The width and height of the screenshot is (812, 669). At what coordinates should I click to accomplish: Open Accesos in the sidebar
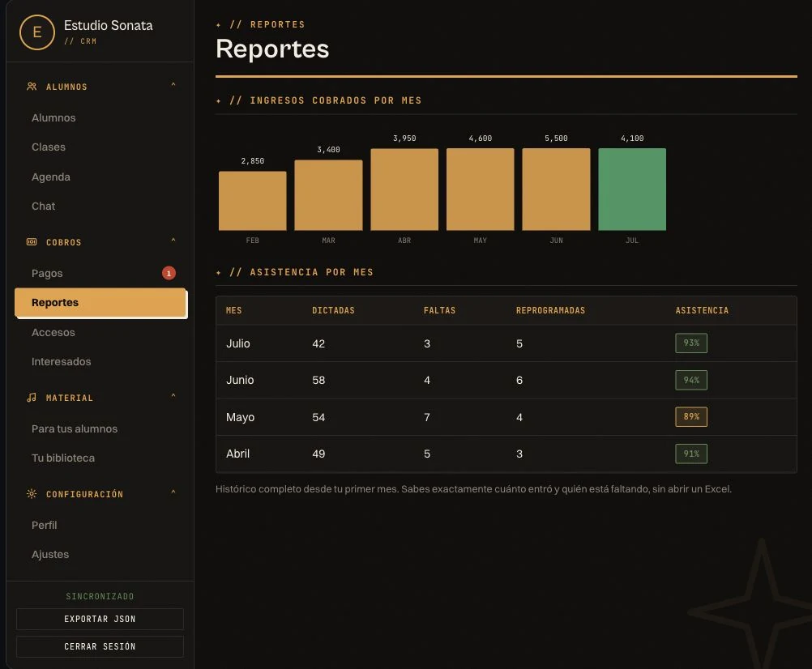coord(53,332)
